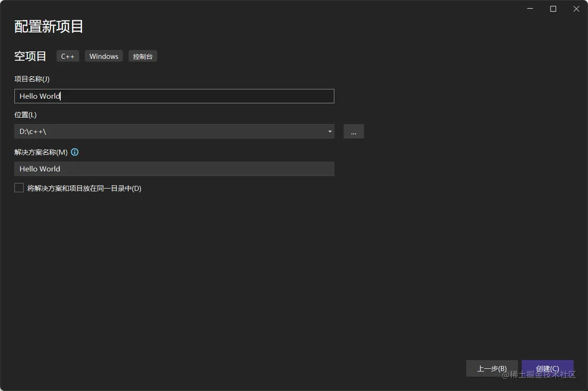
Task: Click the C++ tag
Action: point(68,56)
